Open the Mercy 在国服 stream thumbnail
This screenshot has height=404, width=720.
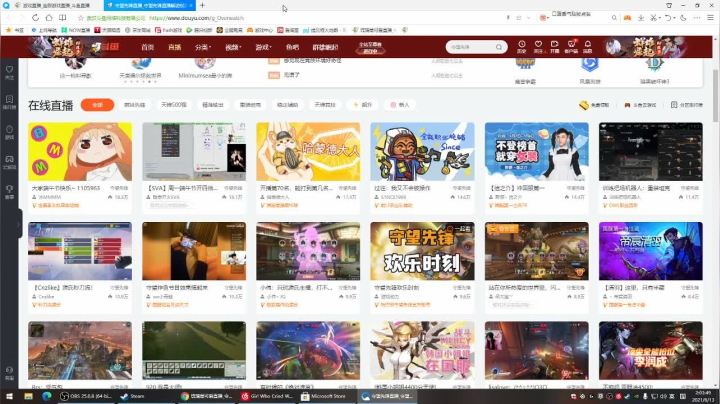click(422, 350)
